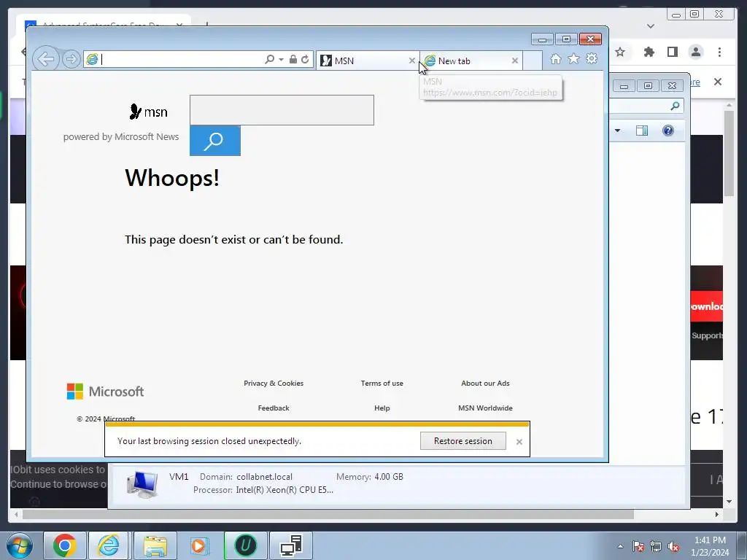Open the IObit Uninstaller taskbar icon
The width and height of the screenshot is (747, 560).
pos(246,545)
